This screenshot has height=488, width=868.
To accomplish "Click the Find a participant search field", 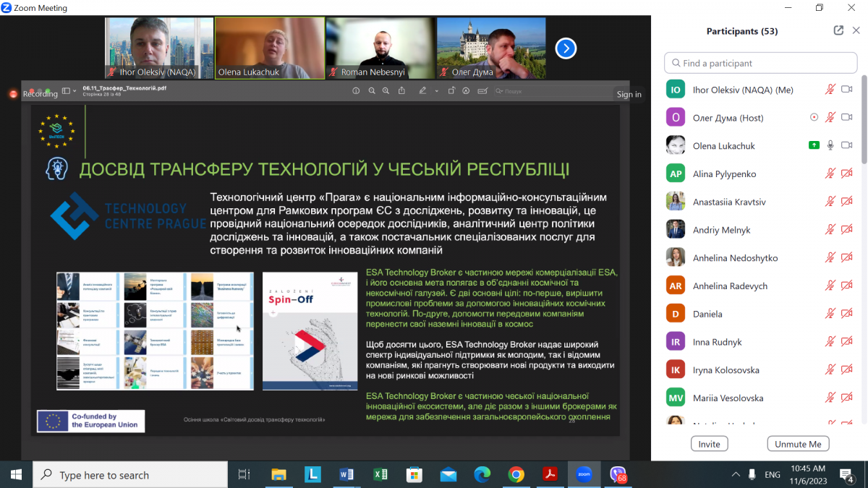I will (760, 63).
